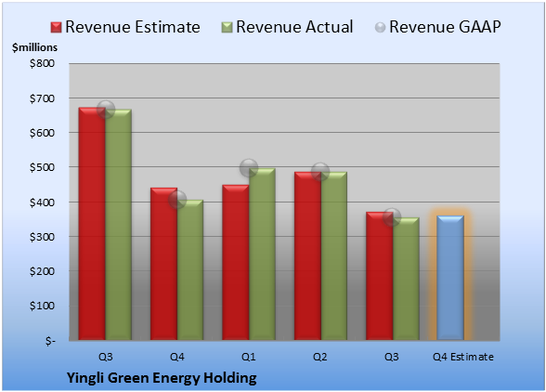Image resolution: width=546 pixels, height=392 pixels.
Task: Click the $800 axis value
Action: click(x=42, y=63)
